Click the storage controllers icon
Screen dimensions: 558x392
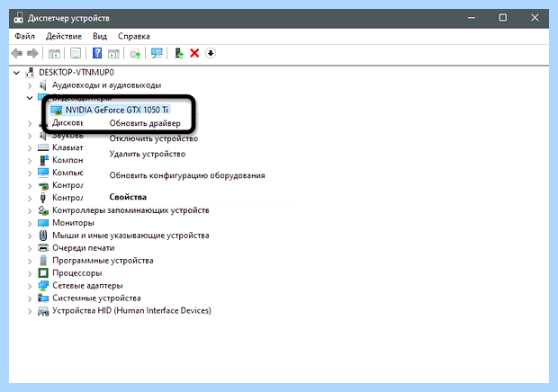coord(43,210)
